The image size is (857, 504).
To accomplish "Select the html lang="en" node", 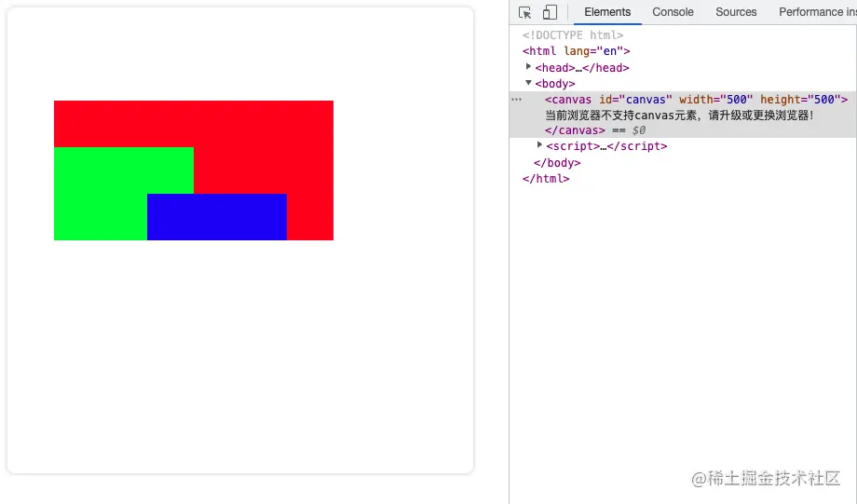I will coord(576,51).
